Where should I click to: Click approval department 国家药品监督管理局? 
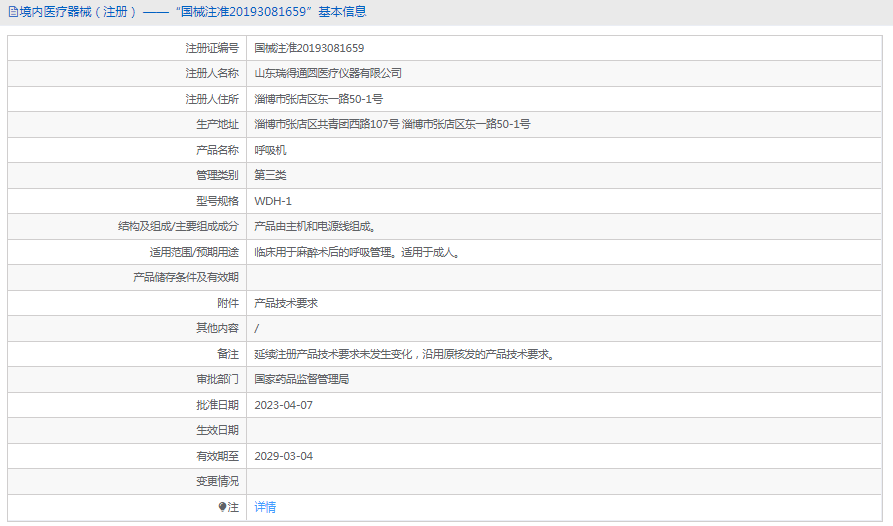(302, 379)
